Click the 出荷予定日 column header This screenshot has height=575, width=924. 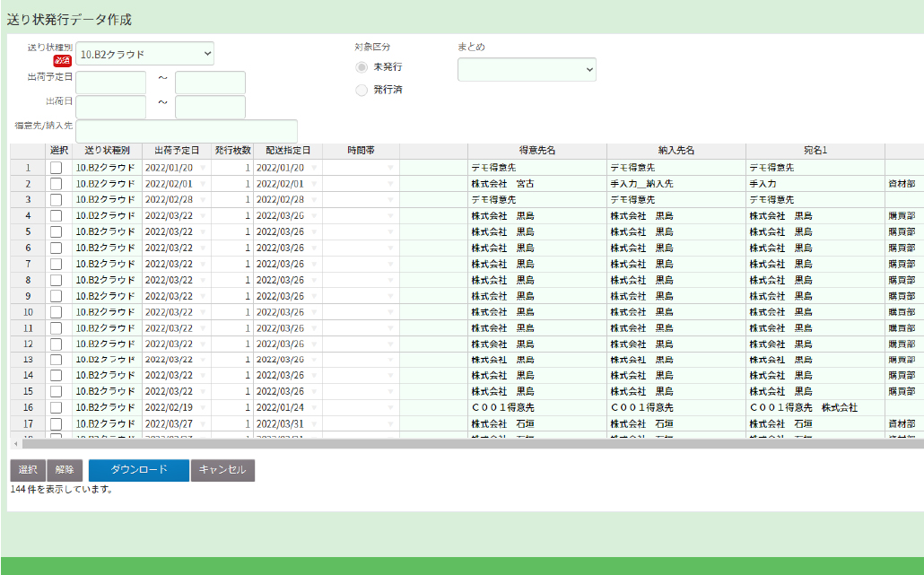coord(177,151)
